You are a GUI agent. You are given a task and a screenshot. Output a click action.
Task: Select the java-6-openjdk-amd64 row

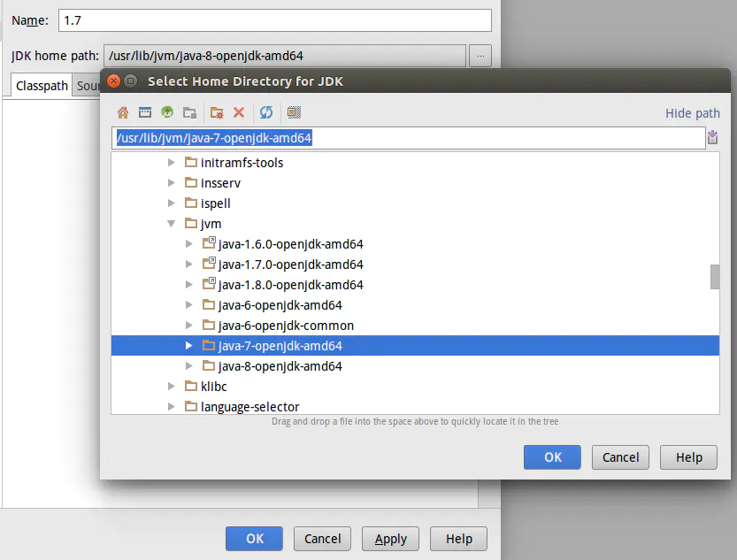[x=416, y=305]
